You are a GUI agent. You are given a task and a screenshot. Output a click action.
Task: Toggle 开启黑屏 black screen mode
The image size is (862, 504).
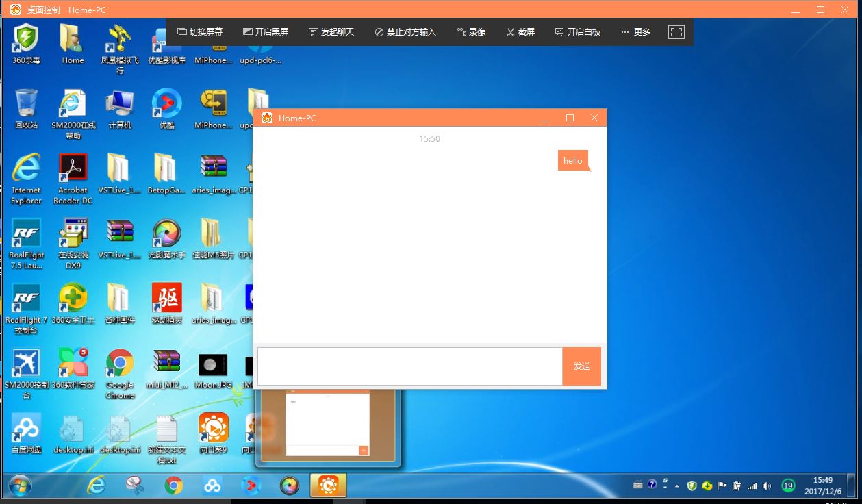(266, 32)
